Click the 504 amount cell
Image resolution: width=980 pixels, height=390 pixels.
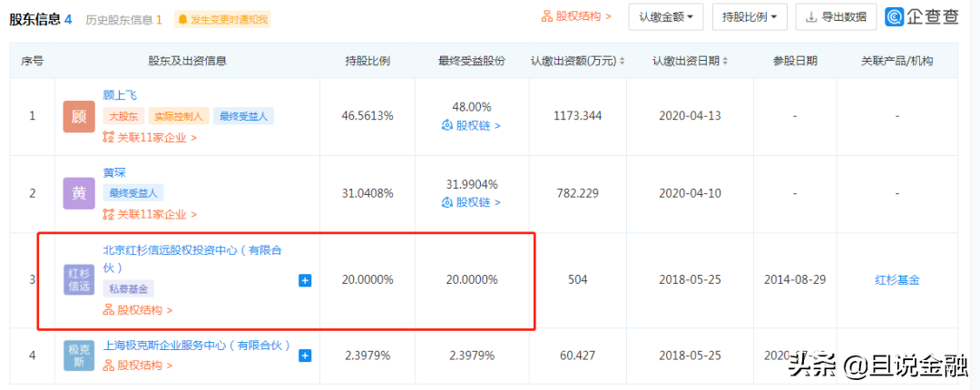click(577, 280)
